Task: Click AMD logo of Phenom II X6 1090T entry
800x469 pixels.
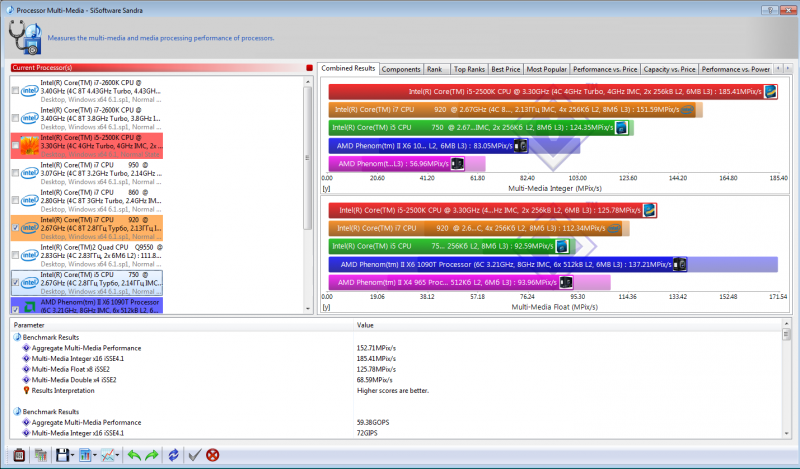Action: [30, 307]
